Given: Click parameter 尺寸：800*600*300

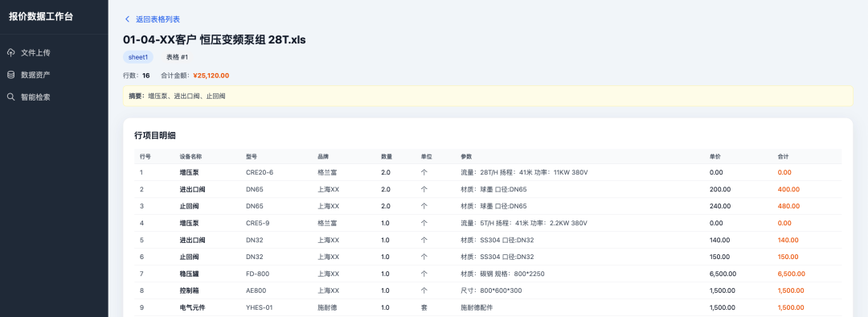Looking at the screenshot, I should coord(491,290).
